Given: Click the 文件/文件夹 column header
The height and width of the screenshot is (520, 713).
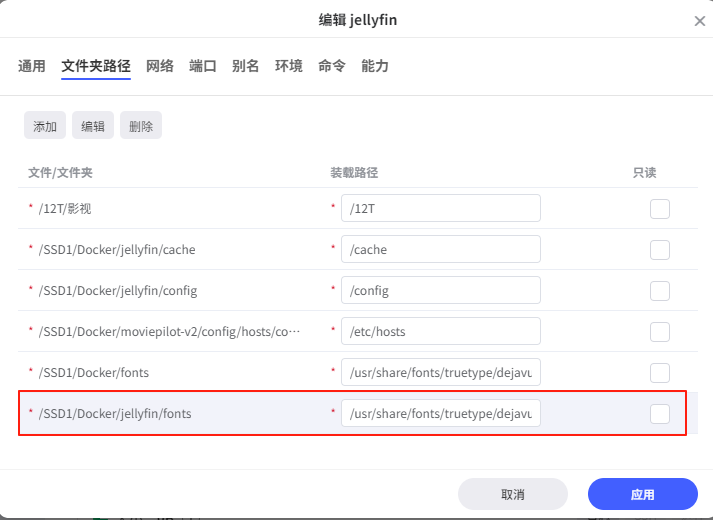Looking at the screenshot, I should pos(60,173).
